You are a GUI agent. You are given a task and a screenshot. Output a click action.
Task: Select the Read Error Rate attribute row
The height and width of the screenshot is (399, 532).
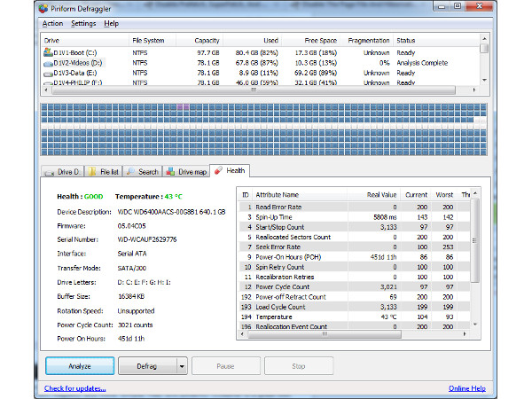pyautogui.click(x=355, y=207)
